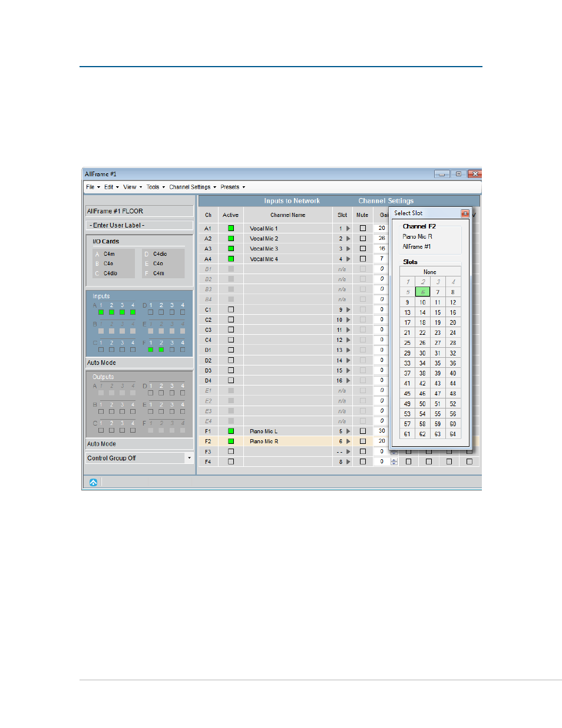Viewport: 562px width, 728px height.
Task: Toggle Active indicator for channel F1
Action: (x=231, y=431)
